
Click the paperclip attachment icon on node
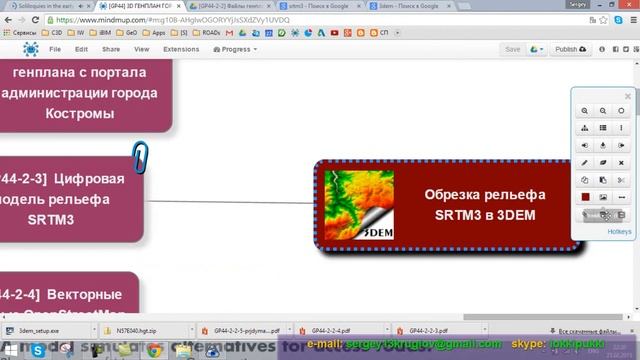[x=140, y=158]
